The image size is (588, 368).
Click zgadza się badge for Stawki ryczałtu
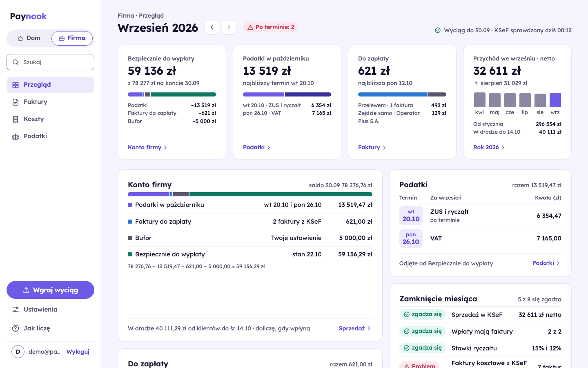[x=423, y=348]
